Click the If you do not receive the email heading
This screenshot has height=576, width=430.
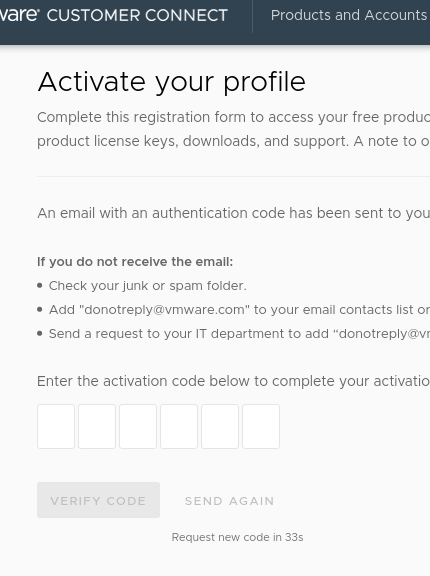[135, 262]
